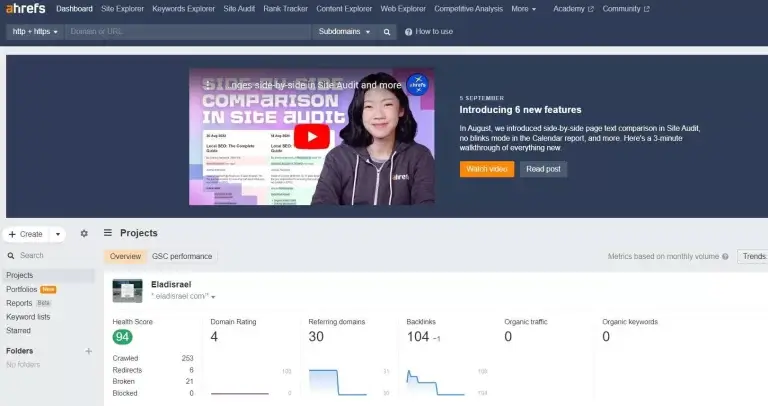Open Academy external link
The width and height of the screenshot is (768, 406).
coord(573,9)
